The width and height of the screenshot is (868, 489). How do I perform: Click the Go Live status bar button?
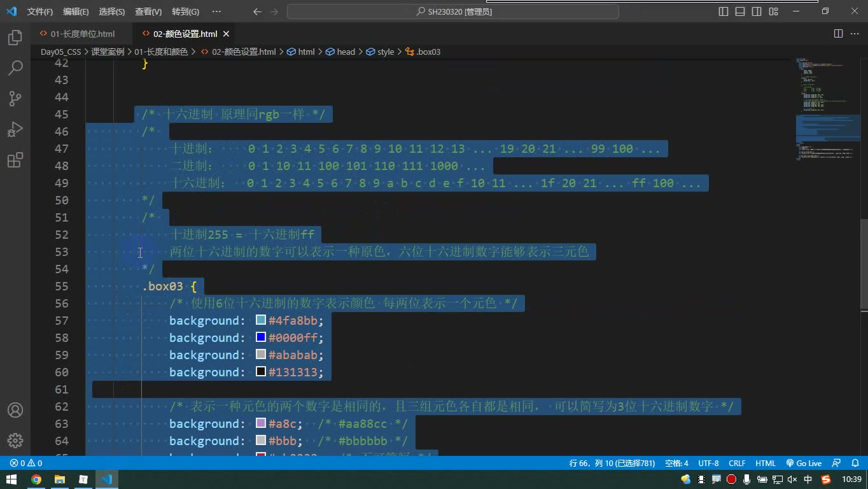804,464
